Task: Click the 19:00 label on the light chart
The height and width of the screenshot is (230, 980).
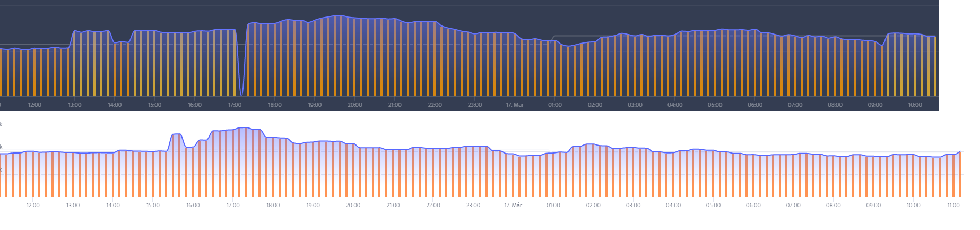Action: click(313, 205)
